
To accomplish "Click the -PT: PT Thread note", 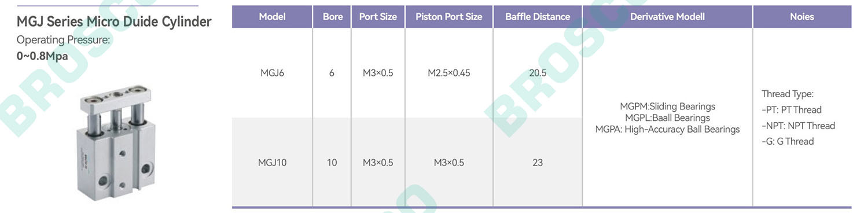I will click(792, 110).
